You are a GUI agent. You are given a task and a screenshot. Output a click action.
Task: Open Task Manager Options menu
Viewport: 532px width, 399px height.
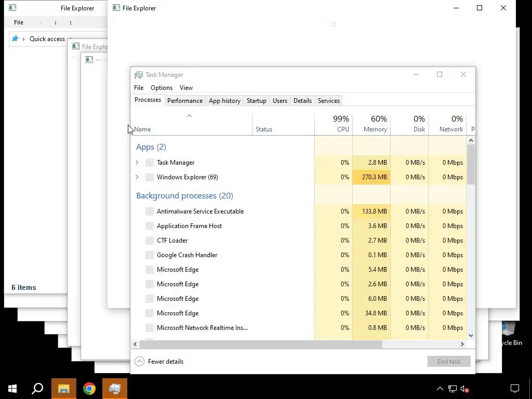[162, 88]
